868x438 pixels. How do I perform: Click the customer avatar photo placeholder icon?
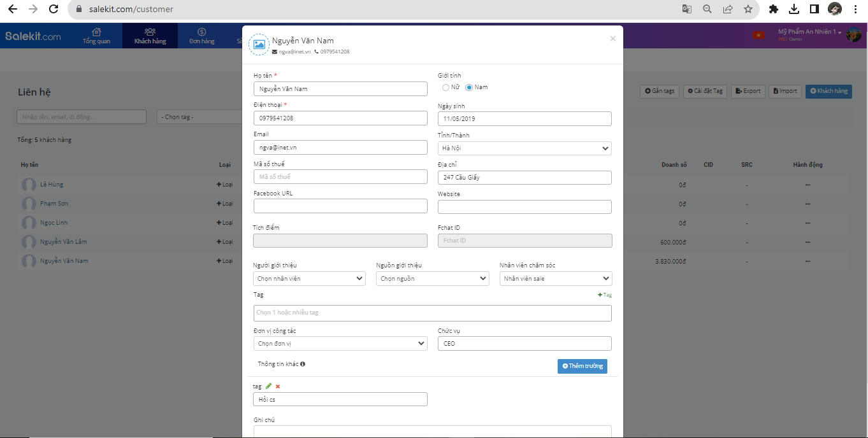tap(259, 45)
